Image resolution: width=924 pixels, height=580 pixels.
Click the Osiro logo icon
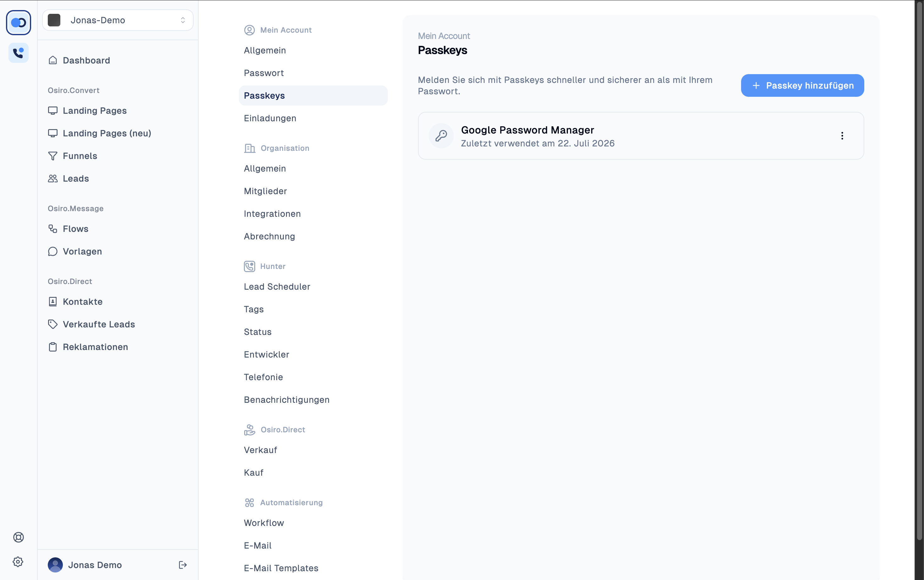click(19, 23)
